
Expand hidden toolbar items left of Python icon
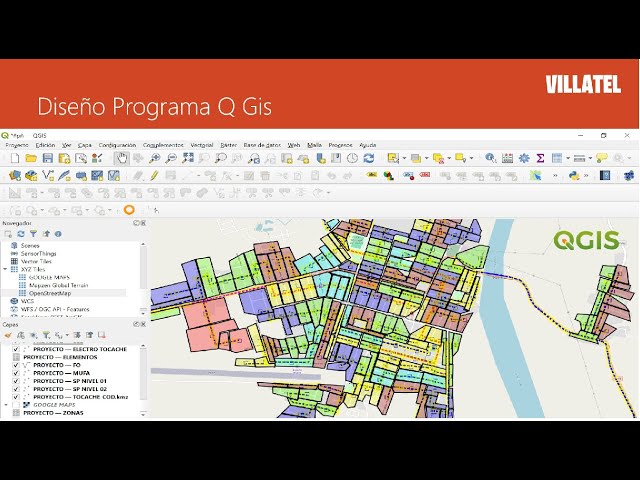point(555,176)
